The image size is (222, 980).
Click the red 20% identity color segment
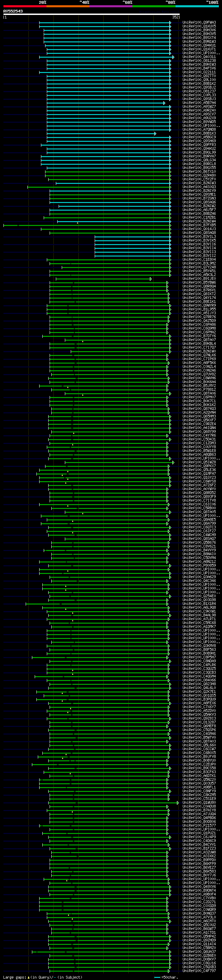(x=25, y=6)
